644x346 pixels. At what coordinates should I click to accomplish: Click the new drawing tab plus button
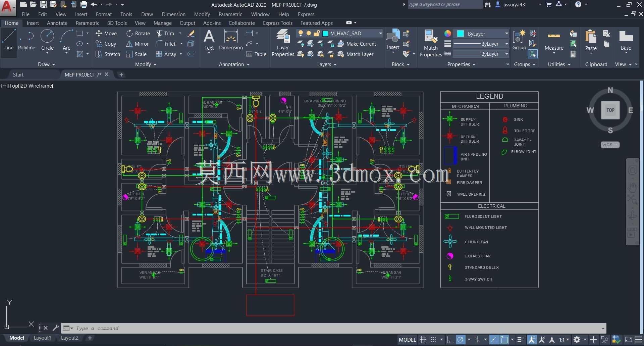point(121,75)
